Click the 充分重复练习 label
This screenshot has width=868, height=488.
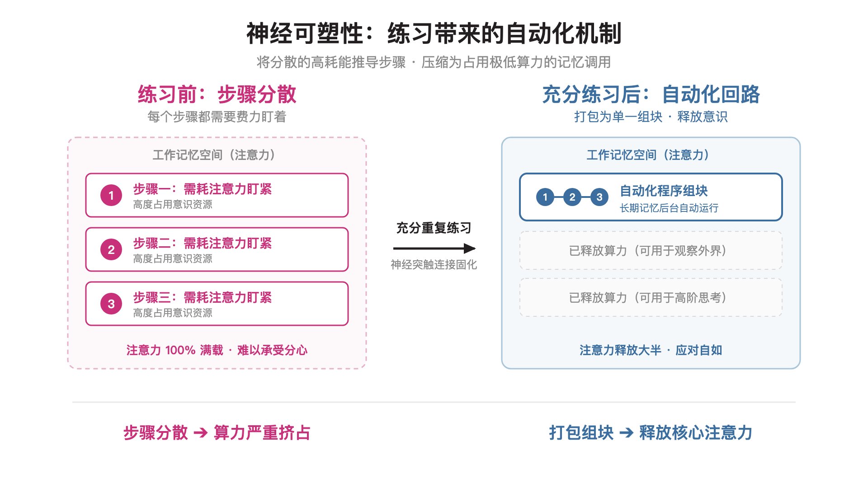434,228
